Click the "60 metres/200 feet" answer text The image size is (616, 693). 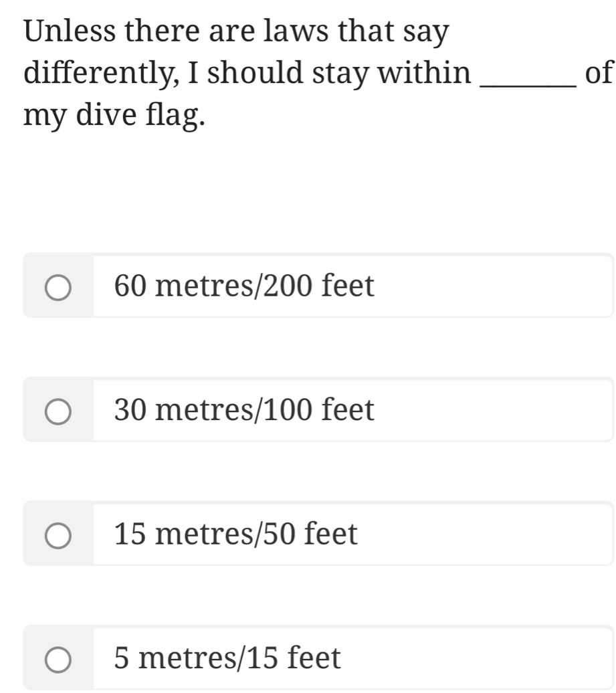click(244, 286)
